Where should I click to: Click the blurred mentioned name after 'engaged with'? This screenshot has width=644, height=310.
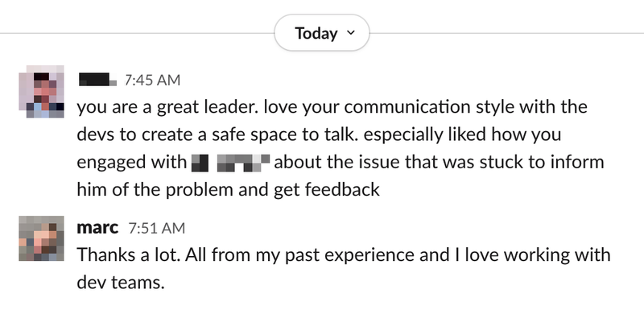click(231, 163)
